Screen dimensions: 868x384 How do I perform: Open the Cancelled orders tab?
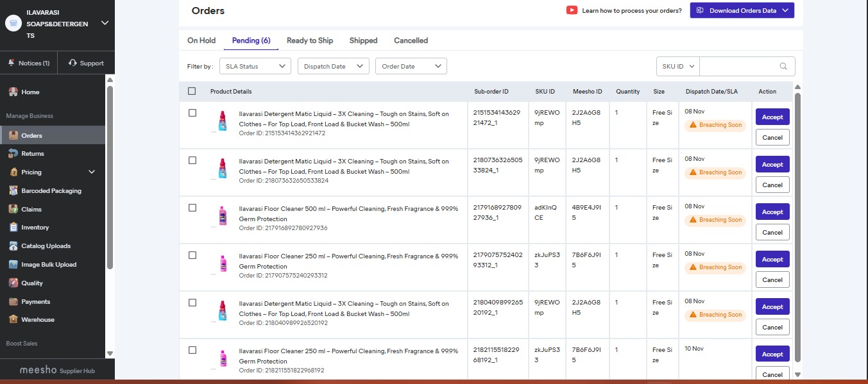click(411, 40)
